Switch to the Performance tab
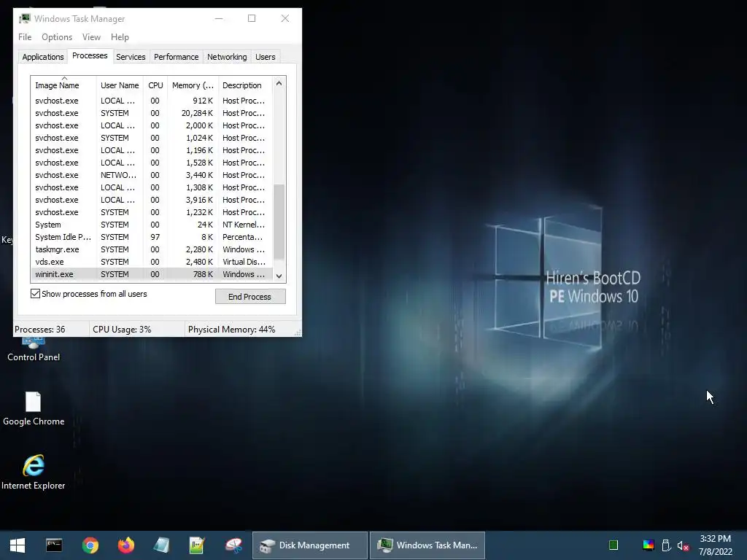The image size is (747, 560). (x=176, y=57)
